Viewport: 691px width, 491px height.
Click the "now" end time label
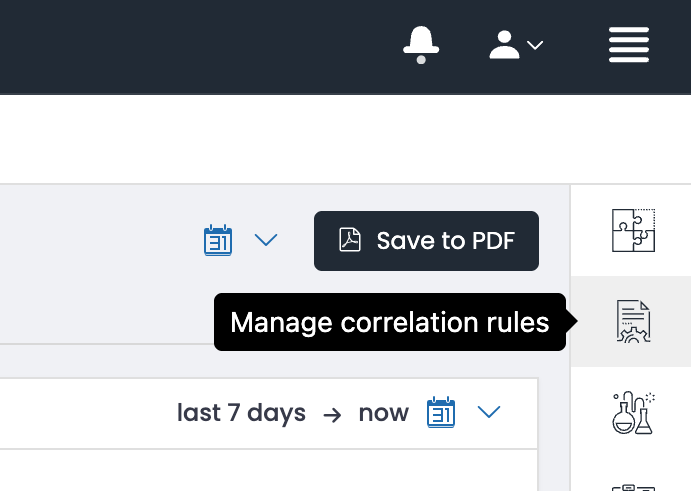[x=383, y=413]
